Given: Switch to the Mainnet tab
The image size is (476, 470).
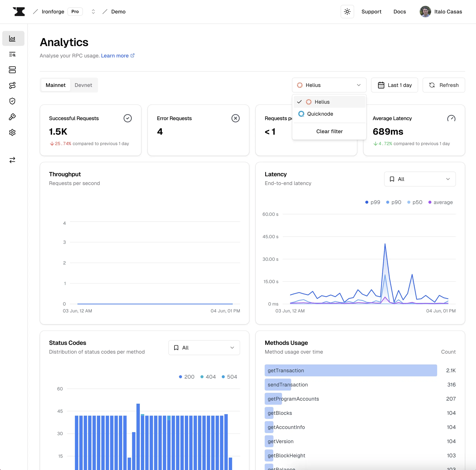Looking at the screenshot, I should coord(56,85).
